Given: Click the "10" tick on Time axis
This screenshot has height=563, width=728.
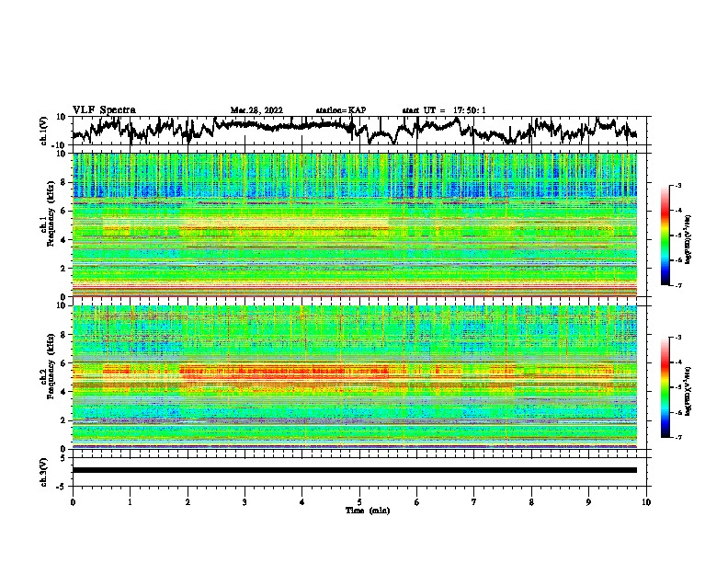Looking at the screenshot, I should pyautogui.click(x=646, y=502).
